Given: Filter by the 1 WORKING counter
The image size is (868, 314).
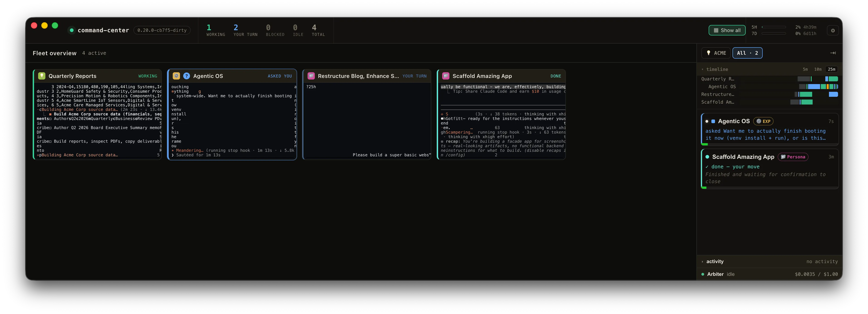Looking at the screenshot, I should 215,30.
